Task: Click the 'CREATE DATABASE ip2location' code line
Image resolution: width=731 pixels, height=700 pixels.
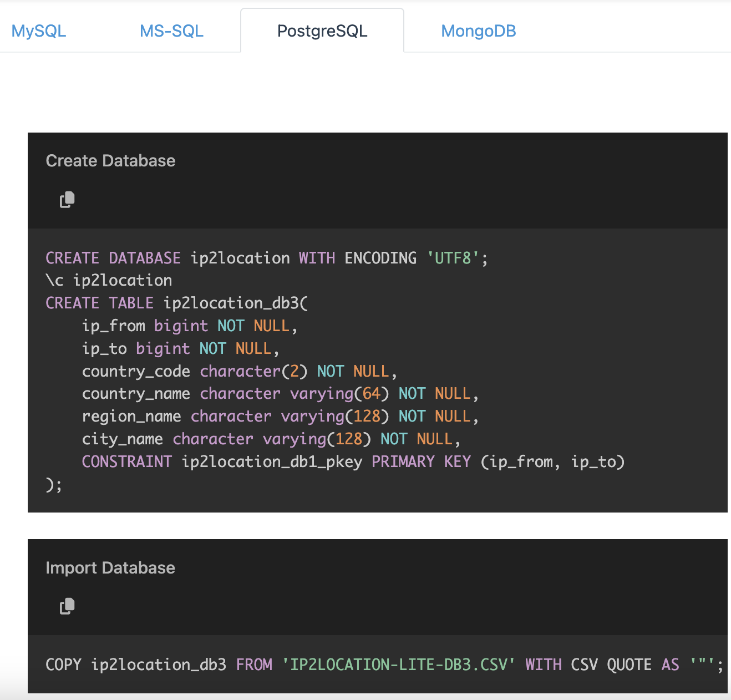Action: point(267,258)
